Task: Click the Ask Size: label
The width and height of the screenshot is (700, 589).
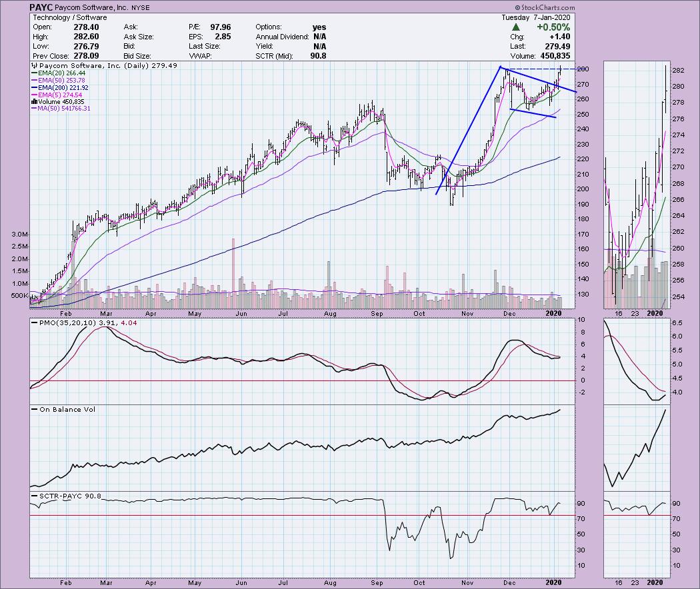Action: [x=139, y=37]
